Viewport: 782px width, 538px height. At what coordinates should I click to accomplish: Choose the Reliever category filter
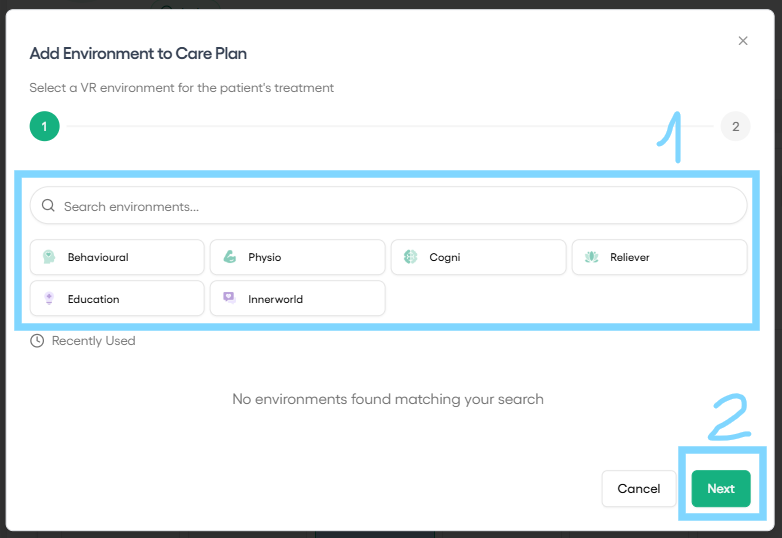[659, 257]
